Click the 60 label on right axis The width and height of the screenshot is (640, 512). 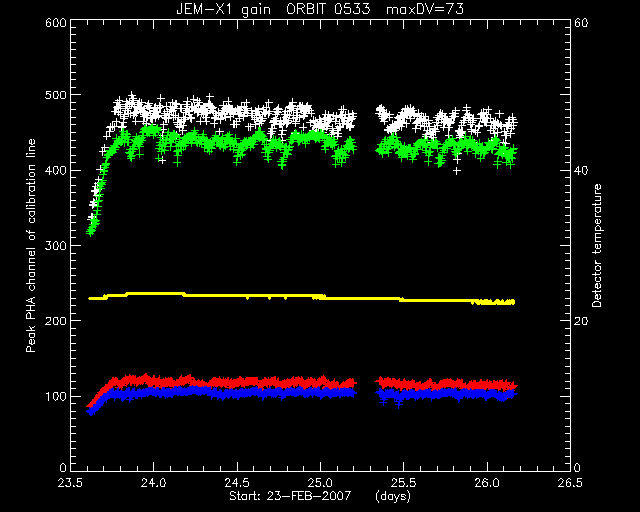point(581,23)
